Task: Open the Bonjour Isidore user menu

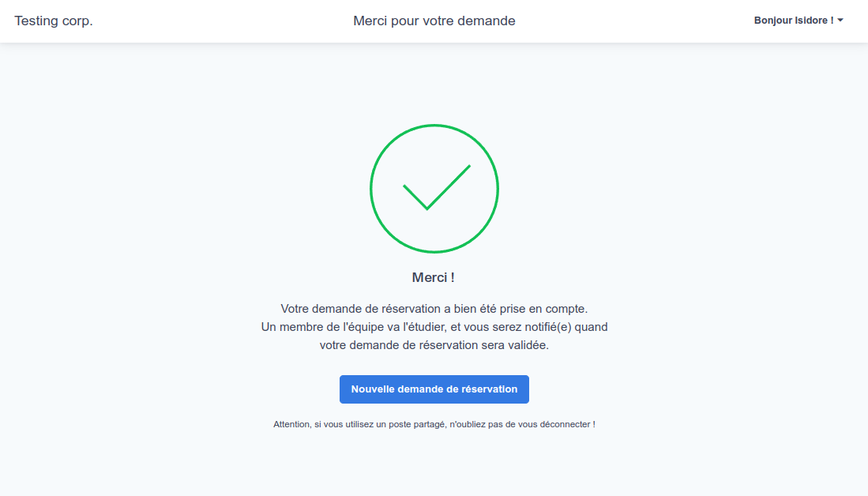Action: click(798, 21)
